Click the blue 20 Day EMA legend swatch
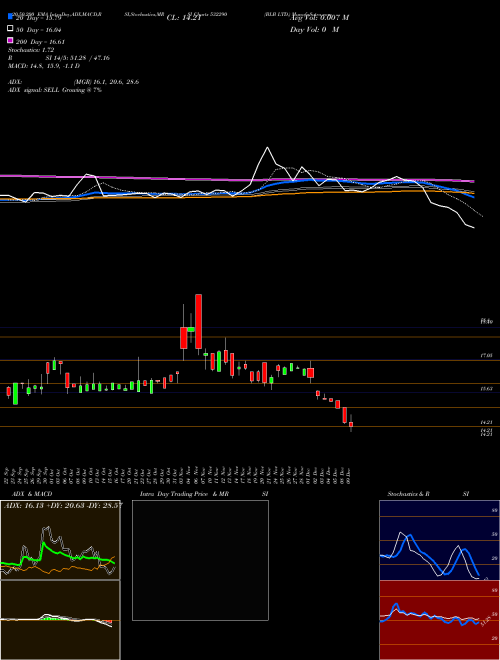The height and width of the screenshot is (660, 500). point(10,16)
